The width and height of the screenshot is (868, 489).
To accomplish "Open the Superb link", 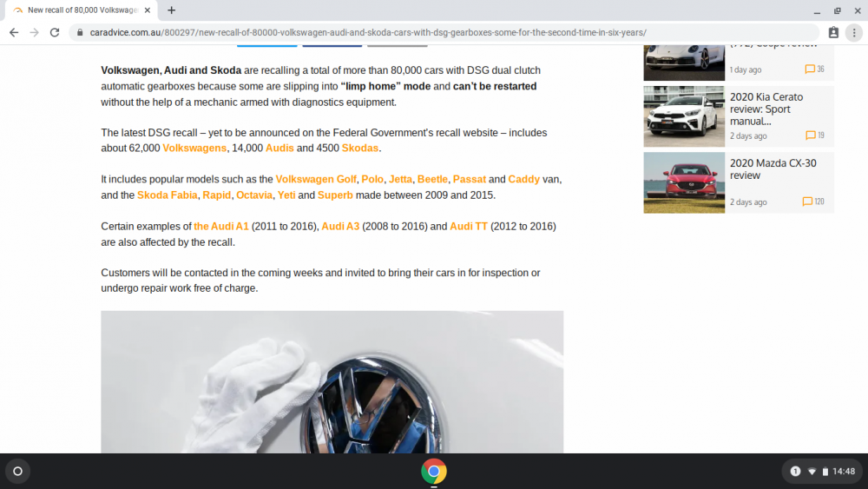I will coord(335,195).
